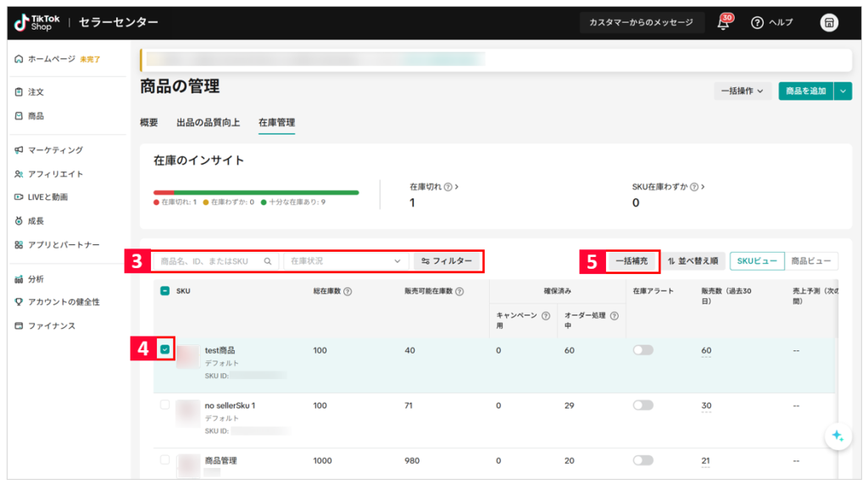The height and width of the screenshot is (485, 868).
Task: Click info icon next to 総在庫数
Action: (348, 292)
